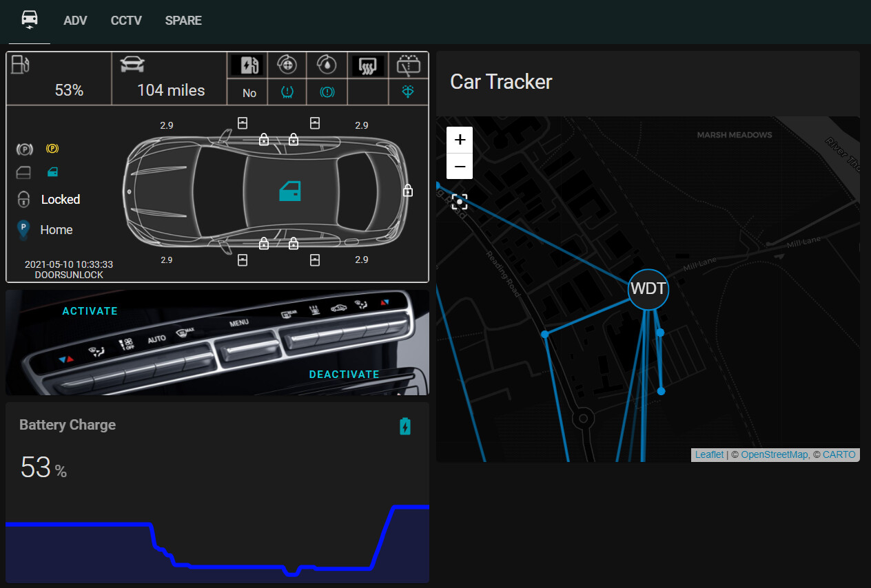The height and width of the screenshot is (588, 871).
Task: Toggle the padlock Locked status
Action: pyautogui.click(x=24, y=199)
